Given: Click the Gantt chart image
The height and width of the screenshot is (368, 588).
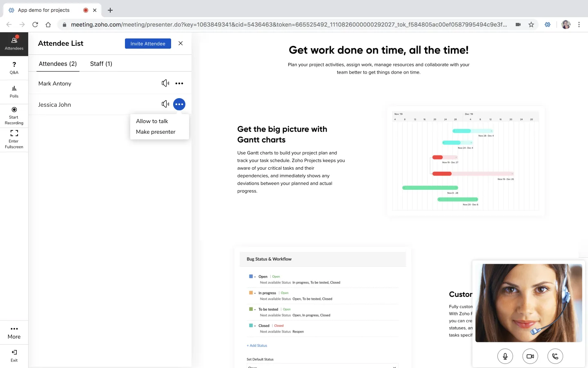Looking at the screenshot, I should 465,160.
